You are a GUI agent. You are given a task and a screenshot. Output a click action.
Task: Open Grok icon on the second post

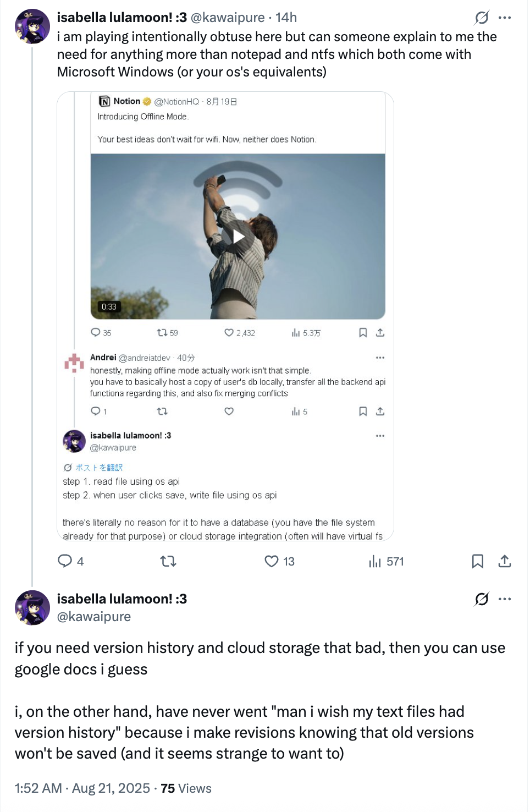tap(482, 599)
